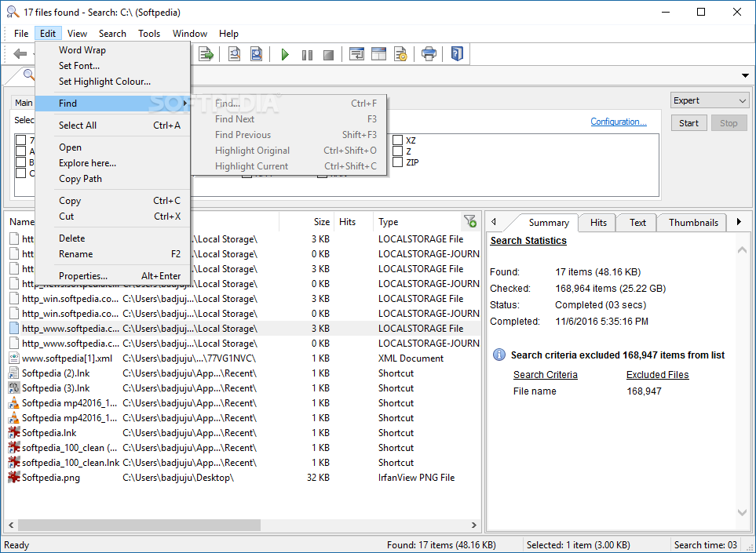Viewport: 756px width, 553px height.
Task: Click the icon of Softpedia.png
Action: click(x=14, y=478)
